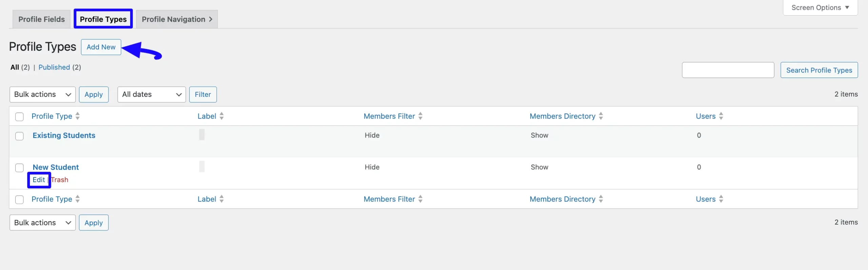Show All profile types filter
868x270 pixels.
15,67
